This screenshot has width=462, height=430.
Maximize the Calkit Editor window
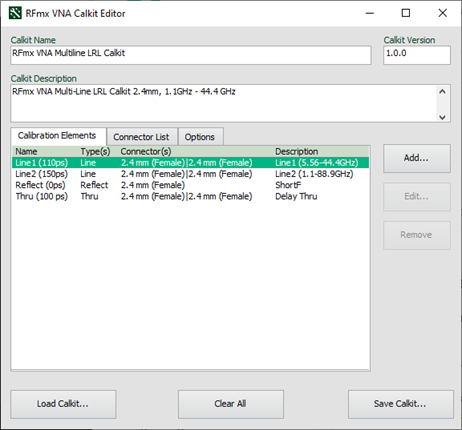(x=406, y=13)
